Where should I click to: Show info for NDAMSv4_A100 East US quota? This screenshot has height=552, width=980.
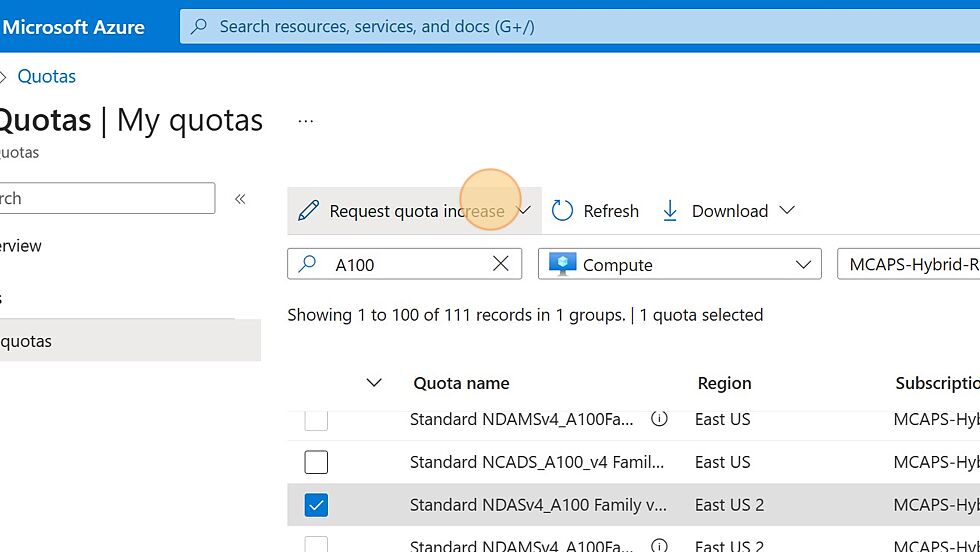tap(659, 418)
